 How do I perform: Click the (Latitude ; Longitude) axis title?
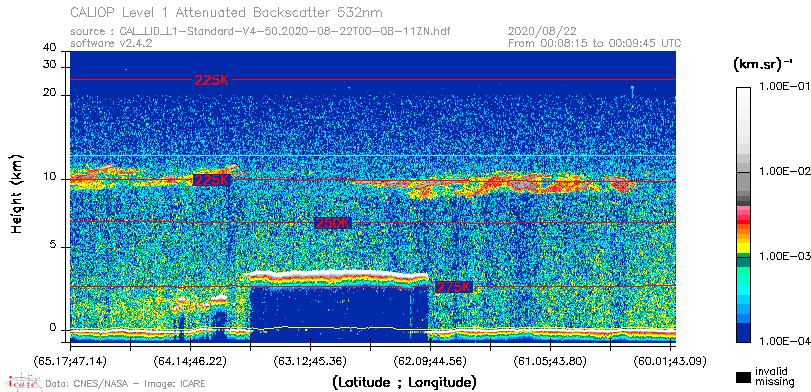404,383
